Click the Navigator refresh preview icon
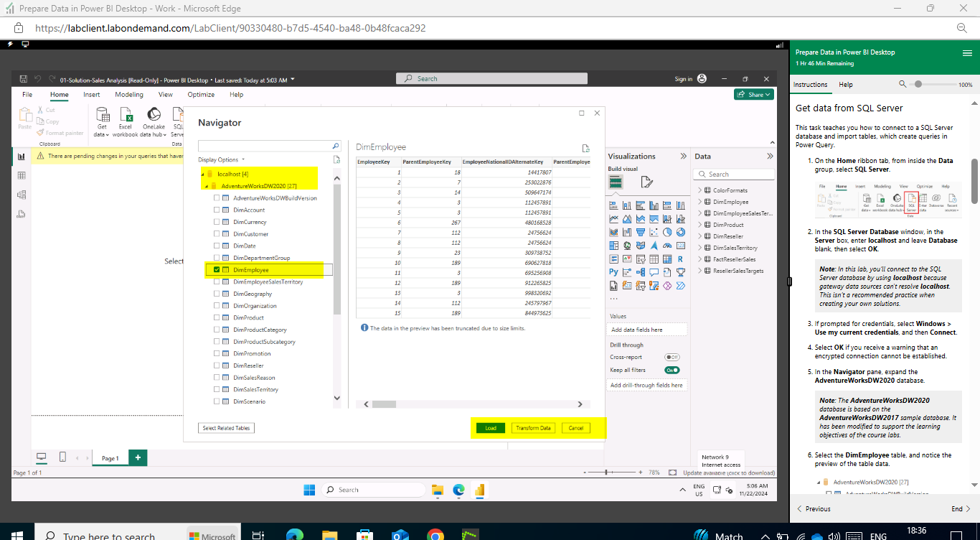Image resolution: width=980 pixels, height=540 pixels. (x=585, y=149)
